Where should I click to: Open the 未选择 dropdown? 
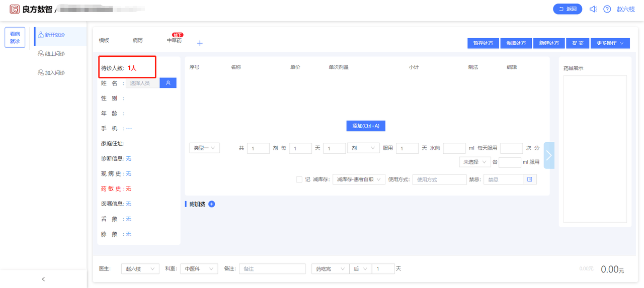click(475, 162)
